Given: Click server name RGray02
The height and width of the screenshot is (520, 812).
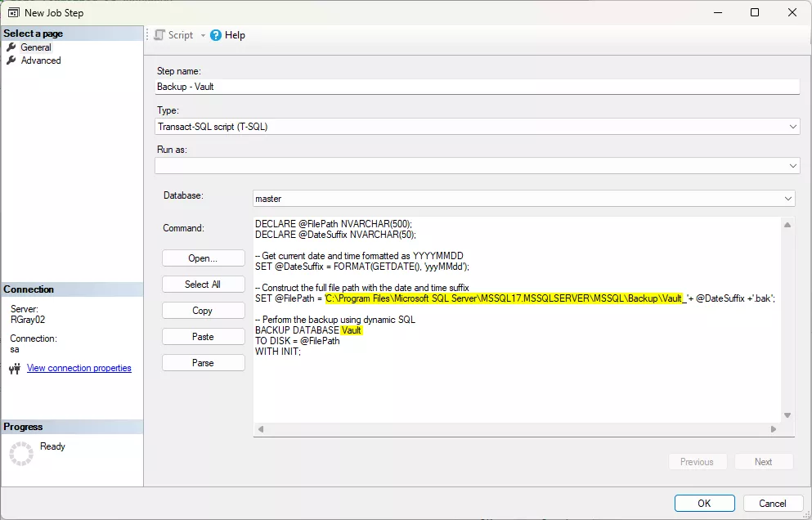Looking at the screenshot, I should pos(28,320).
